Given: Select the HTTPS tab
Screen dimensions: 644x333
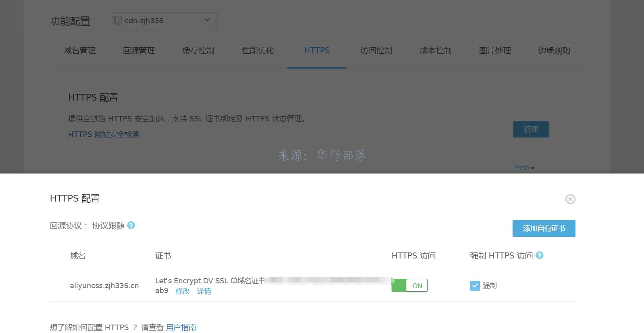Looking at the screenshot, I should (317, 50).
